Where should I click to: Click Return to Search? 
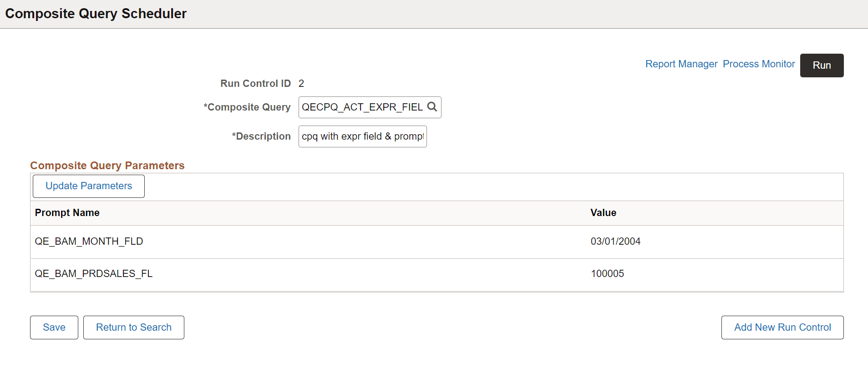pos(133,327)
